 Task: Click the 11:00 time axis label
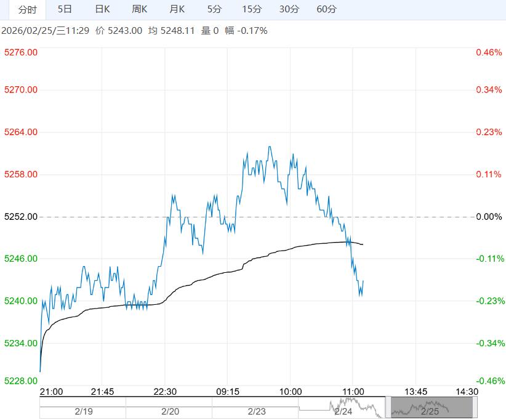(x=353, y=392)
